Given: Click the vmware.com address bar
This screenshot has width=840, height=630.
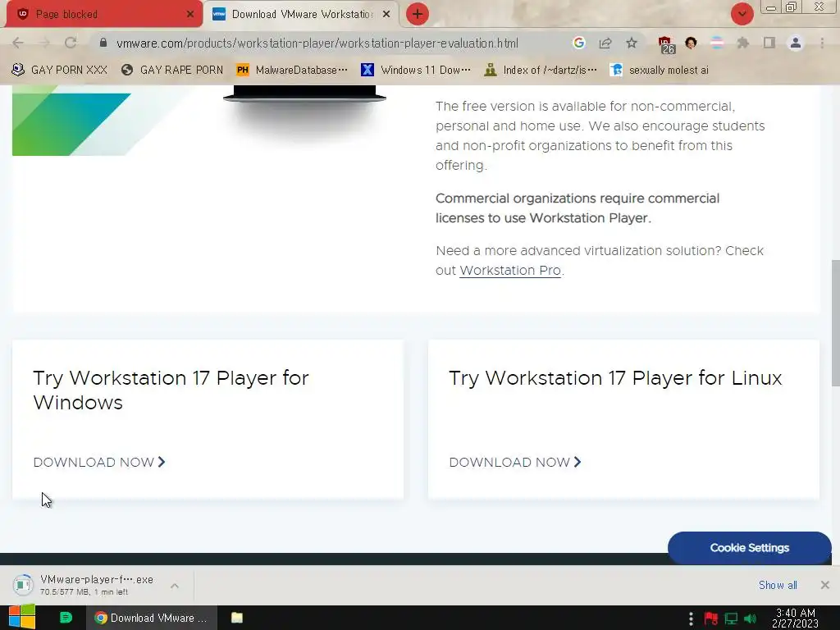Looking at the screenshot, I should click(x=317, y=43).
